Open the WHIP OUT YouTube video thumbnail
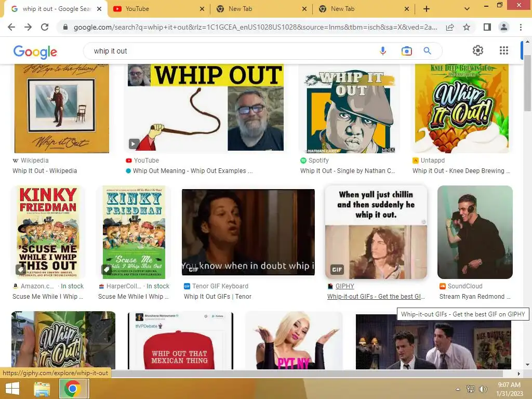The image size is (532, 399). pyautogui.click(x=205, y=107)
